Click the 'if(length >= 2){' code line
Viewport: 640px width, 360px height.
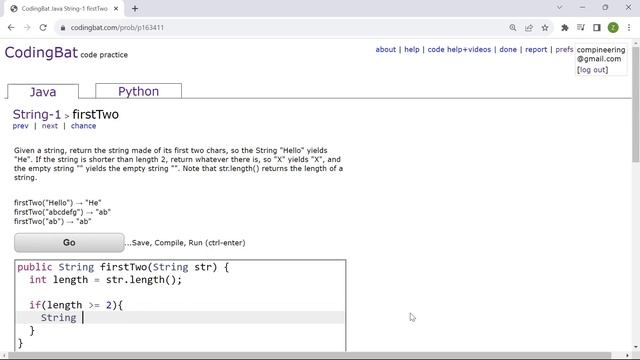coord(76,305)
